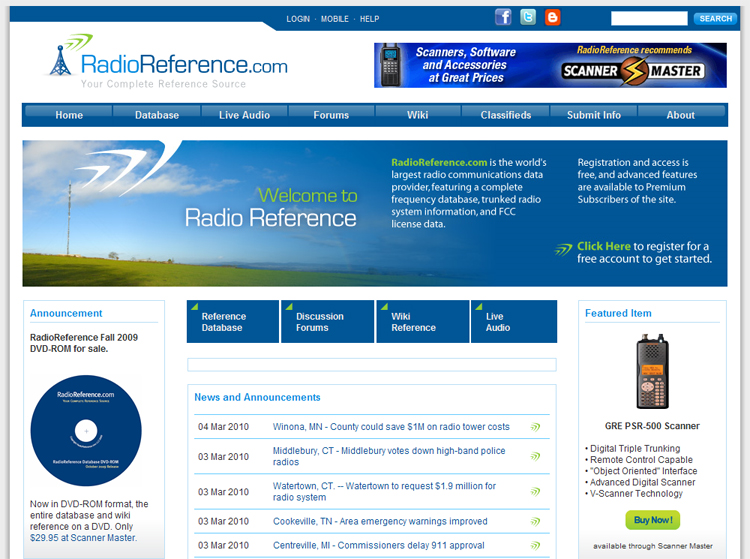The height and width of the screenshot is (559, 750).
Task: Select Live Audio in navigation bar
Action: [x=244, y=115]
